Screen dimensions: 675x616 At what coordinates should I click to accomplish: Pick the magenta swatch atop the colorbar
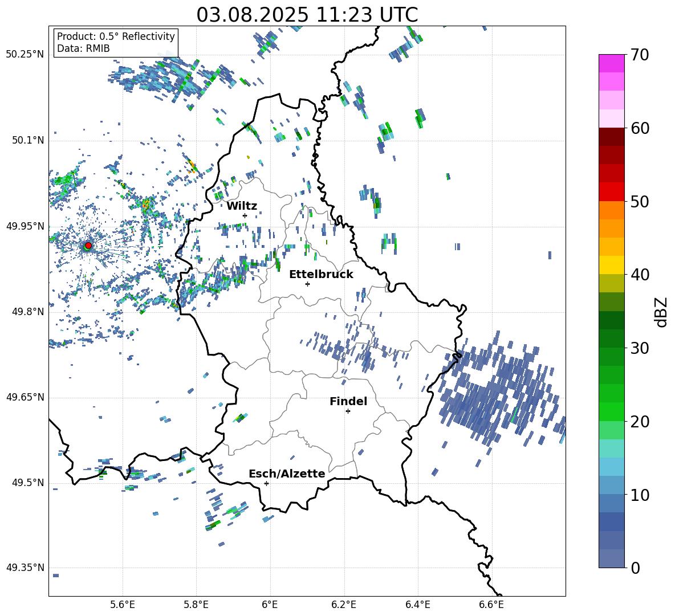612,63
